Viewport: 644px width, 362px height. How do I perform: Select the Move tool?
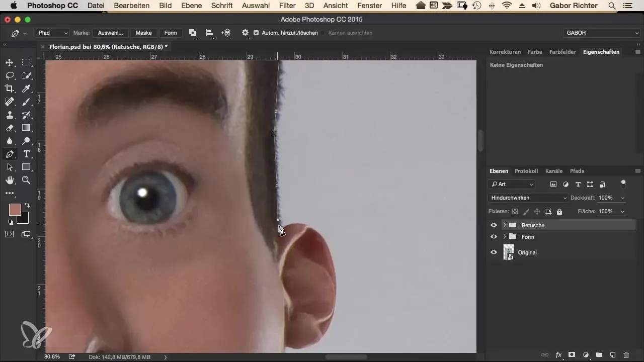click(x=9, y=63)
